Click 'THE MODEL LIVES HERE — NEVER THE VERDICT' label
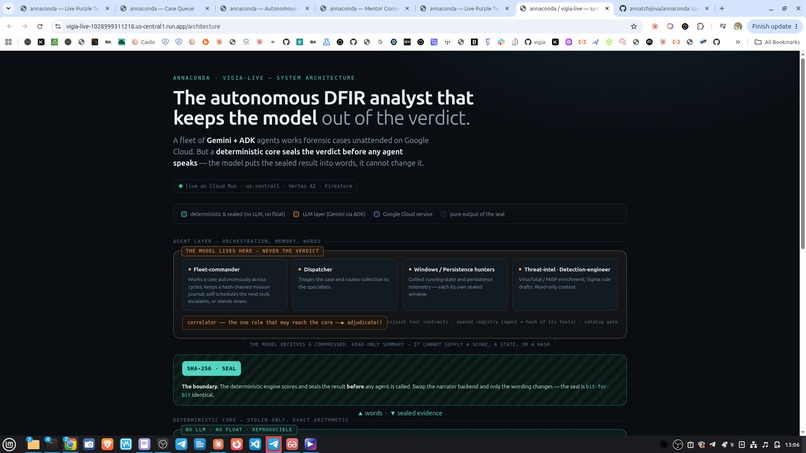Image resolution: width=806 pixels, height=453 pixels. 252,251
